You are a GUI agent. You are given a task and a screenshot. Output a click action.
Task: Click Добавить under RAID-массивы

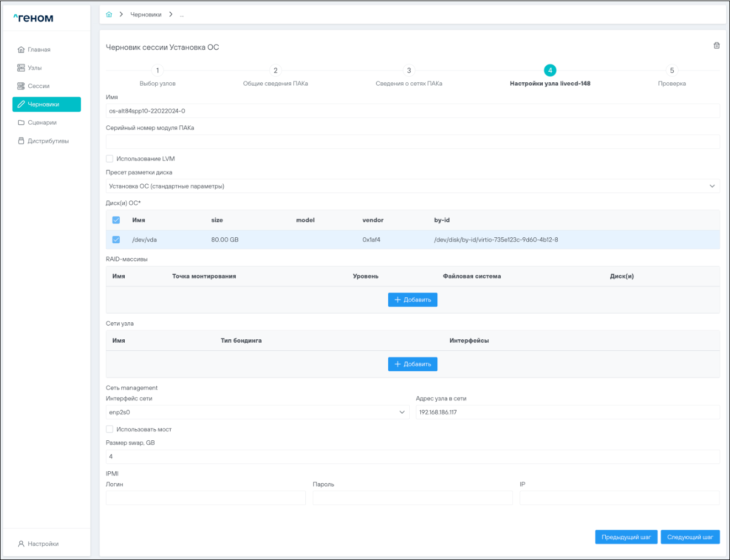tap(412, 300)
